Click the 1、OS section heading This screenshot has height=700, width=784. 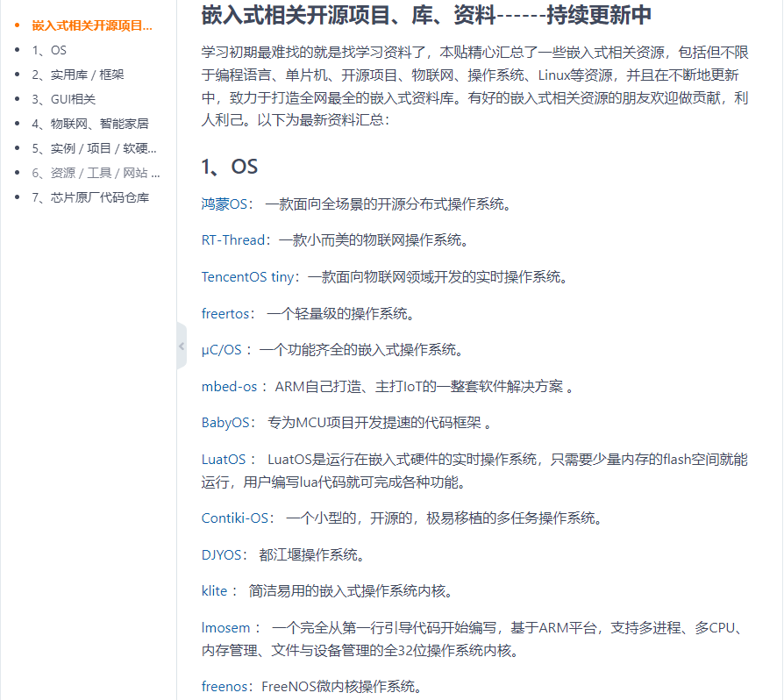click(230, 167)
